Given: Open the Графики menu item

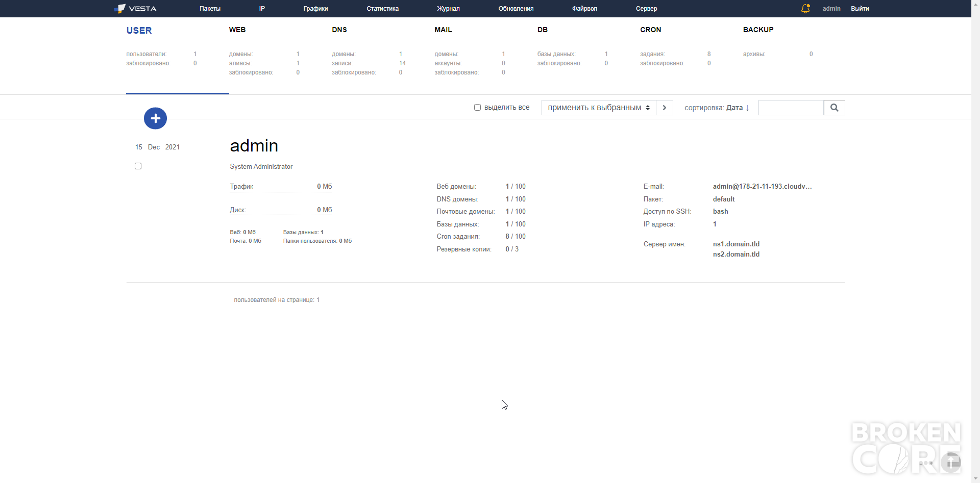Looking at the screenshot, I should (x=315, y=9).
